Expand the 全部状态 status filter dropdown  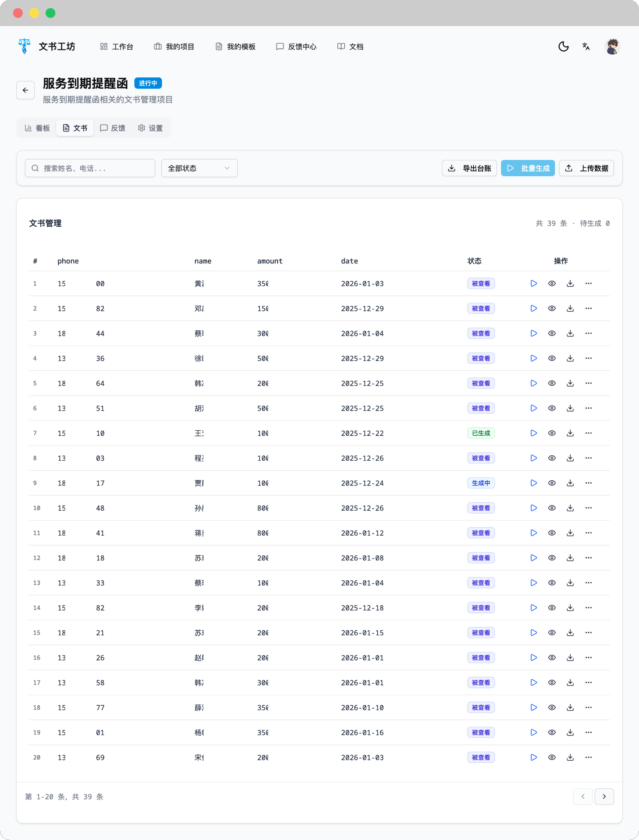pyautogui.click(x=199, y=168)
